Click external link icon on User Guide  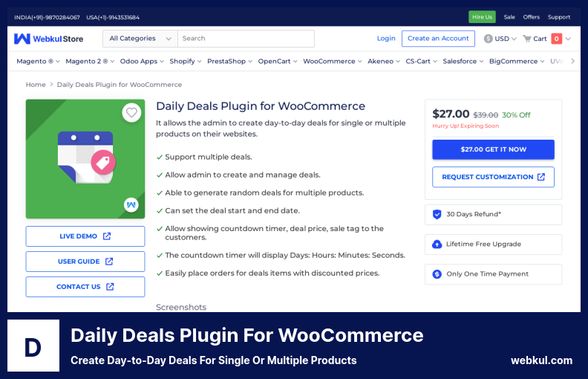point(109,261)
